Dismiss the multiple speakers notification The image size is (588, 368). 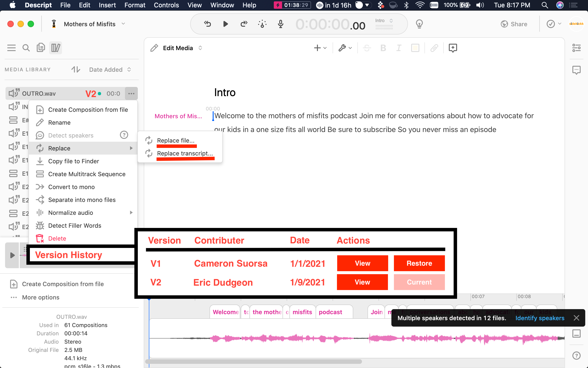point(576,318)
